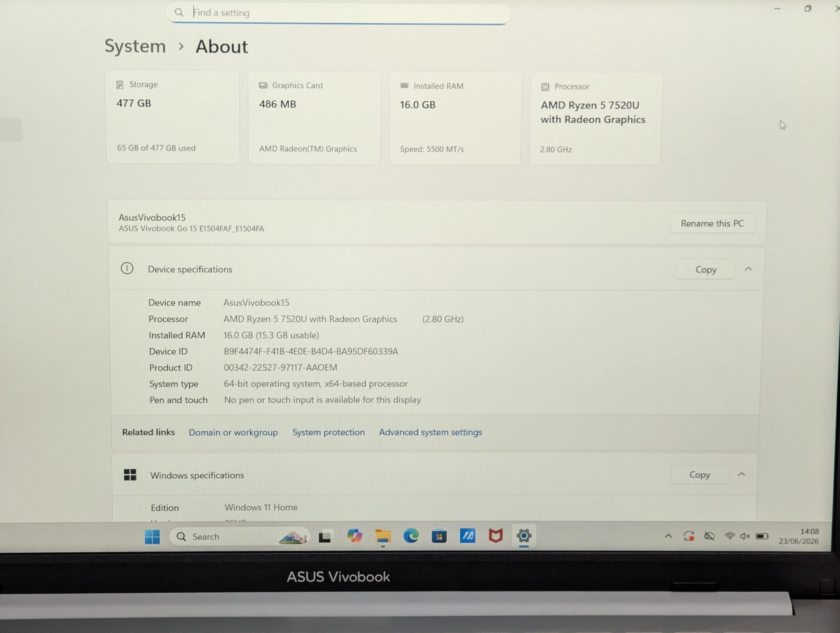Collapse the Windows specifications section
The height and width of the screenshot is (633, 840).
pos(741,475)
